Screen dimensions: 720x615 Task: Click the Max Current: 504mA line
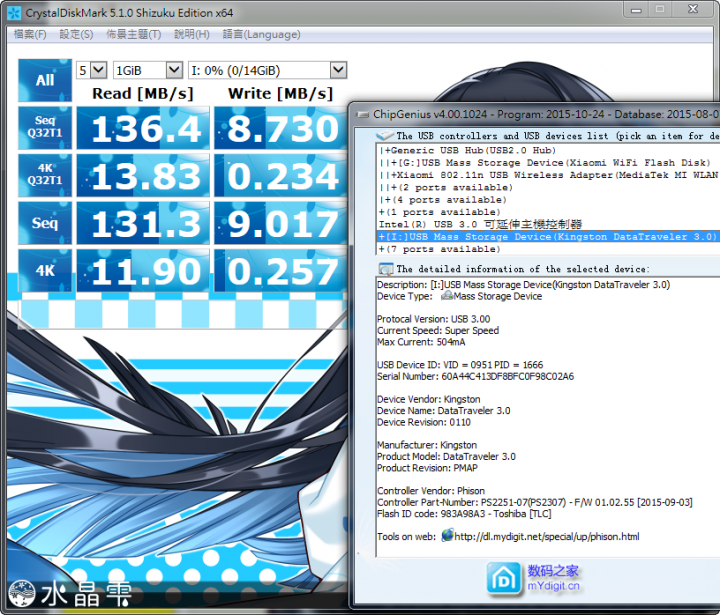click(421, 342)
